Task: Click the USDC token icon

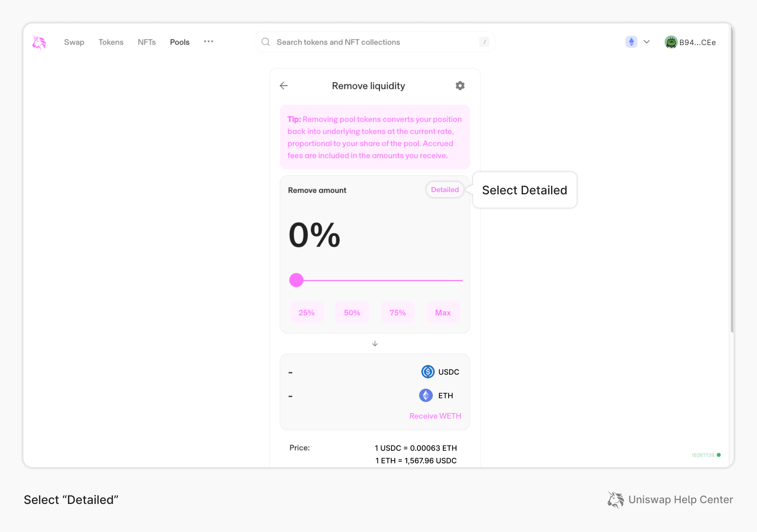Action: (x=428, y=372)
